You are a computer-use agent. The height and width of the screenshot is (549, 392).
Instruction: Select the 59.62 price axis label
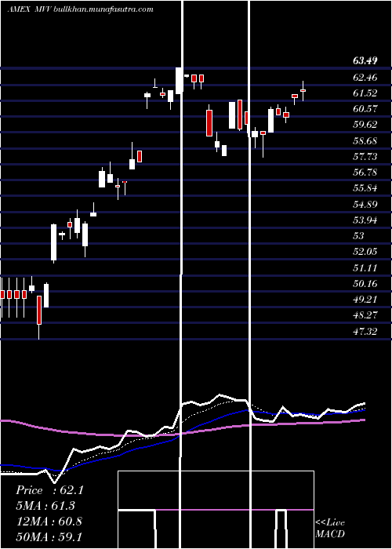tap(365, 125)
